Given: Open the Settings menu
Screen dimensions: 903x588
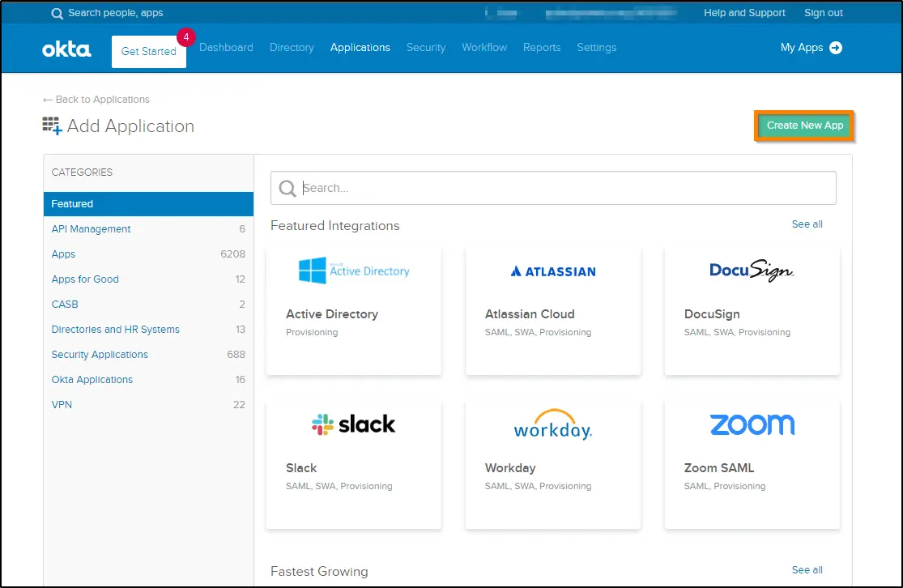Looking at the screenshot, I should [x=597, y=47].
